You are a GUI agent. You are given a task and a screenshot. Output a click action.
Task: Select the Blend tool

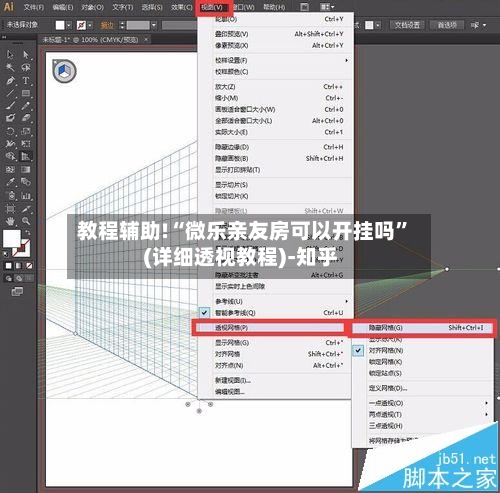pyautogui.click(x=26, y=182)
